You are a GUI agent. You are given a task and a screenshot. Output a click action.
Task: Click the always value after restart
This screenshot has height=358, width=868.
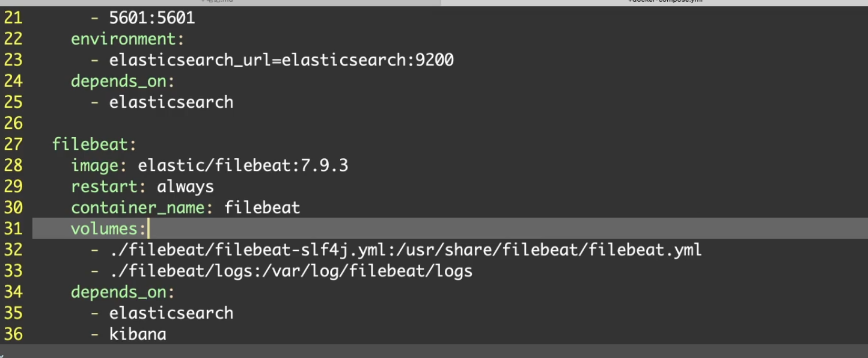(x=185, y=187)
